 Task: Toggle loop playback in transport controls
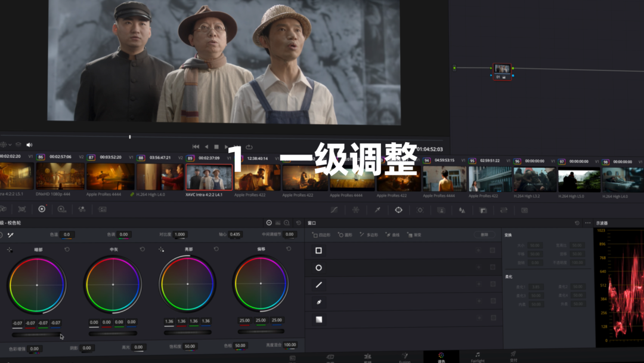(249, 147)
